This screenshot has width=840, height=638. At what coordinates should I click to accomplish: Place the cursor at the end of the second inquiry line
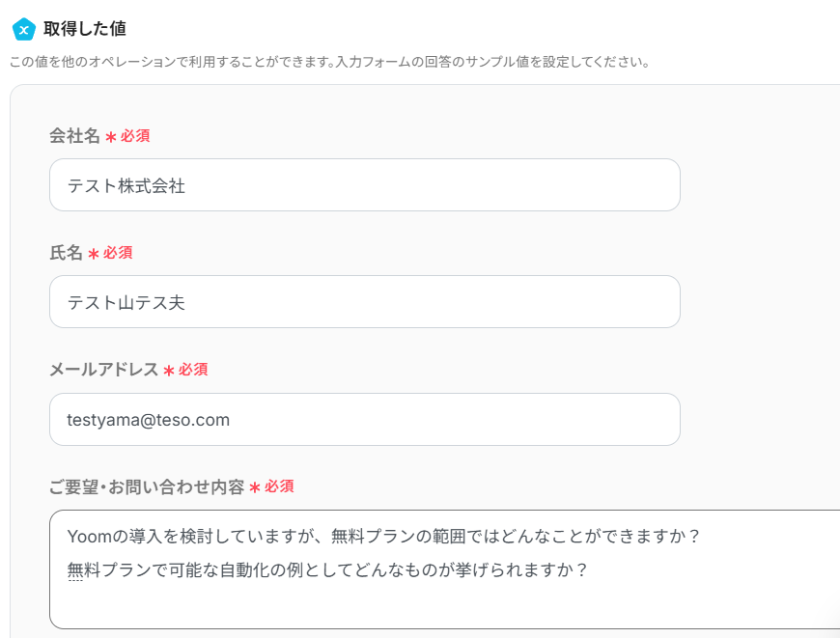pos(588,569)
